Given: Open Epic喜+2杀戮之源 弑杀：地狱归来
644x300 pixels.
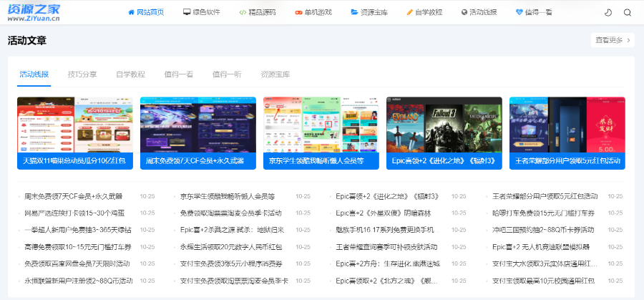Looking at the screenshot, I should point(232,230).
